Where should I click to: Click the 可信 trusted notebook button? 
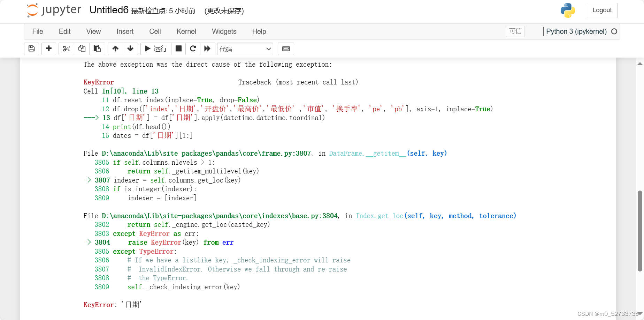tap(515, 31)
